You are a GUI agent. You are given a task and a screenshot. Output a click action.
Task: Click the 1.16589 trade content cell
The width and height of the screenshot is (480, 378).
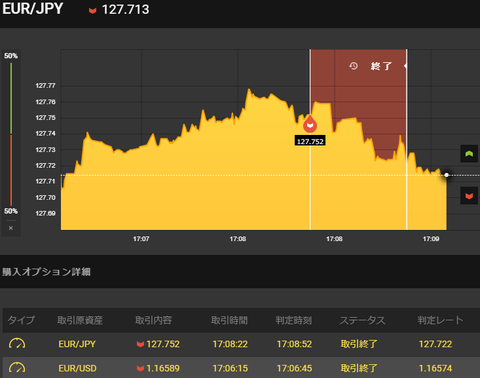(158, 368)
